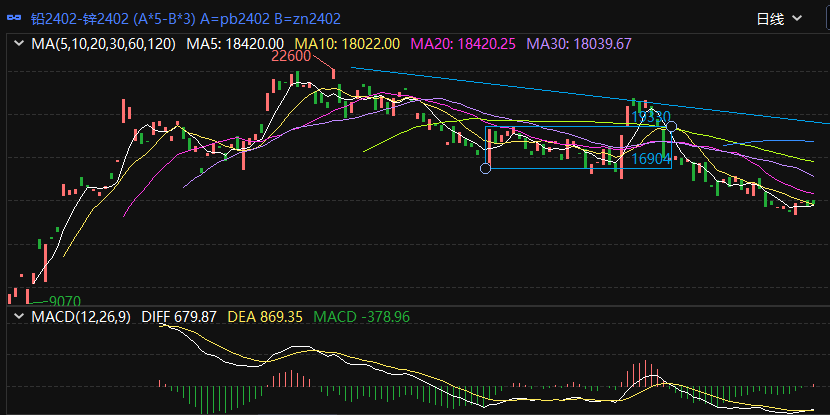The image size is (830, 415).
Task: Click the rectangle's upper-right handle circle
Action: click(x=672, y=127)
